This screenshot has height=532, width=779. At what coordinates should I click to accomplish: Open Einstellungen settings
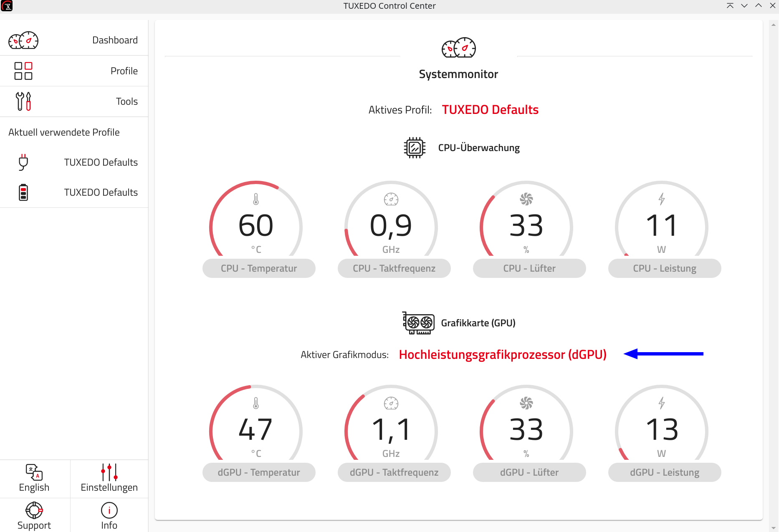(109, 479)
